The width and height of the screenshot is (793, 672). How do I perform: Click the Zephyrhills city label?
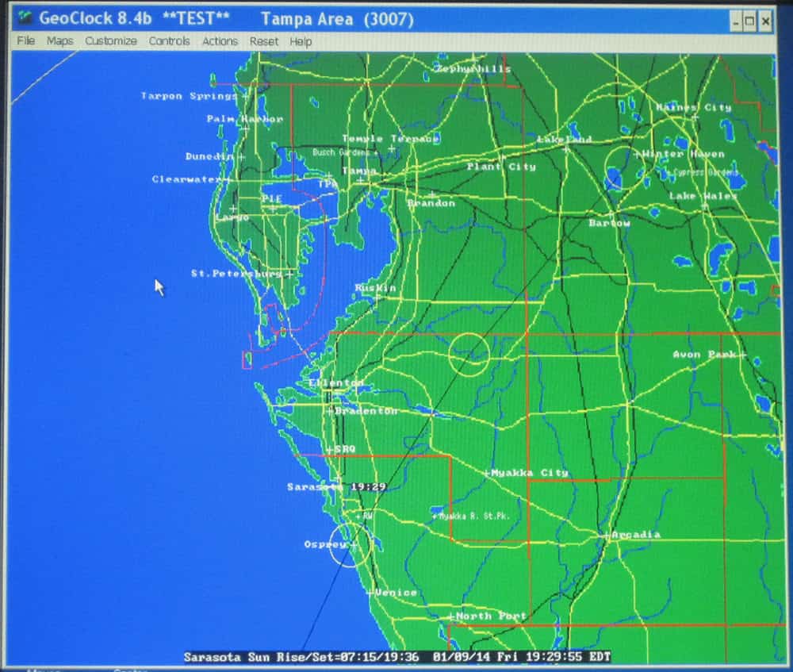(x=473, y=69)
